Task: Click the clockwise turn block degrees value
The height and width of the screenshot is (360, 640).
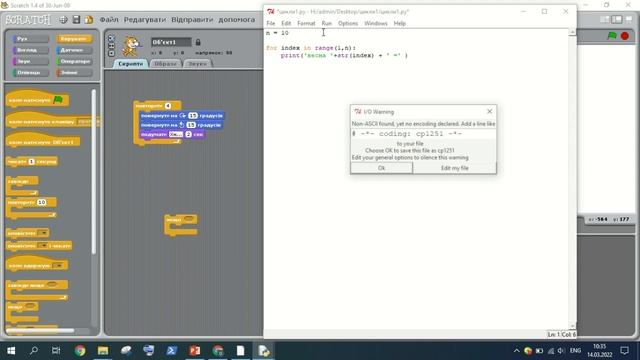Action: [x=193, y=116]
